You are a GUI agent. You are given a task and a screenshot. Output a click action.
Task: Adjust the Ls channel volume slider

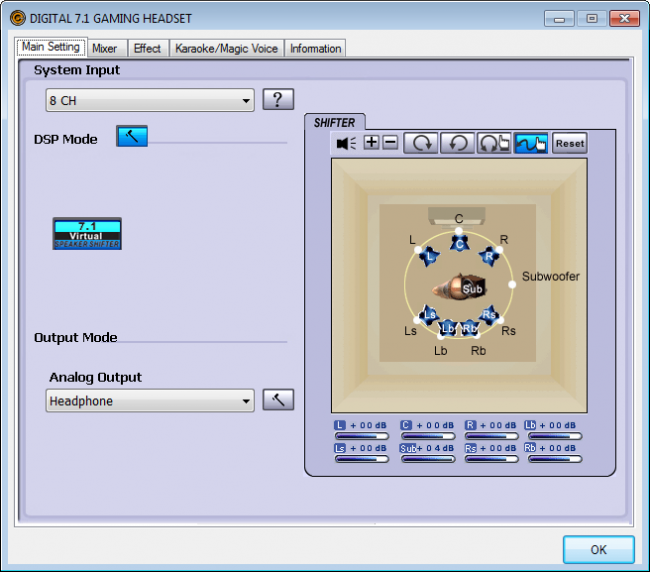pos(362,459)
